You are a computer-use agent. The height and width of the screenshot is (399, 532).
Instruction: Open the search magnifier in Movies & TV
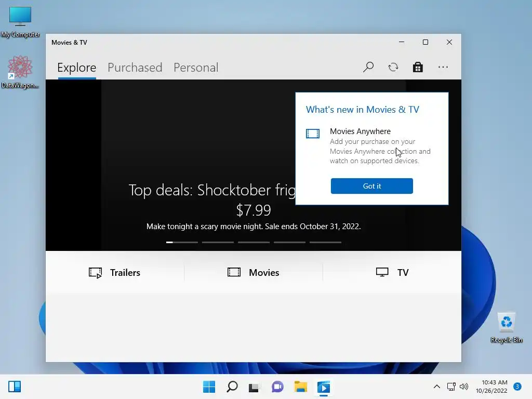368,67
